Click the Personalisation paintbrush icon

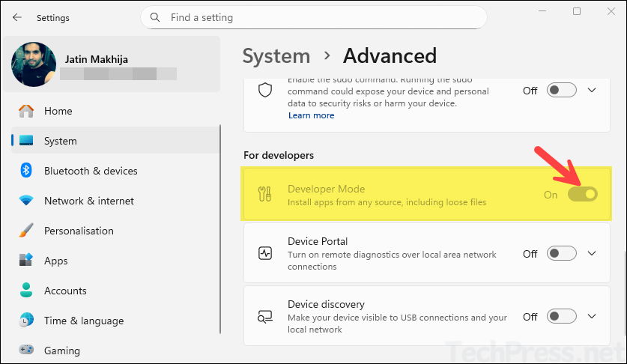tap(26, 231)
